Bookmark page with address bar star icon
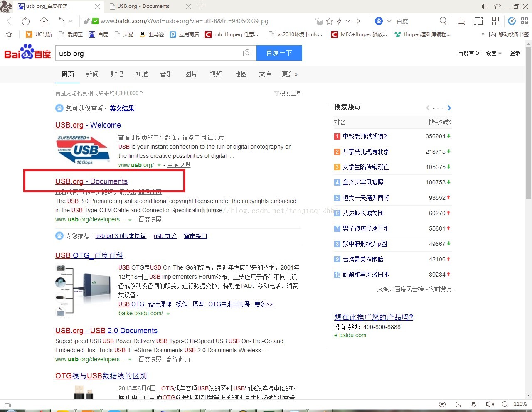 [330, 21]
